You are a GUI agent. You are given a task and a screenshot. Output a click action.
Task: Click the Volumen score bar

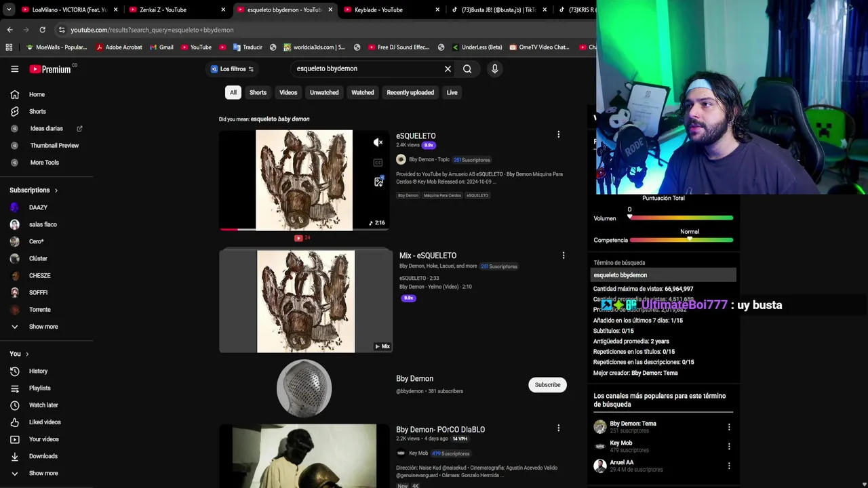pyautogui.click(x=681, y=218)
